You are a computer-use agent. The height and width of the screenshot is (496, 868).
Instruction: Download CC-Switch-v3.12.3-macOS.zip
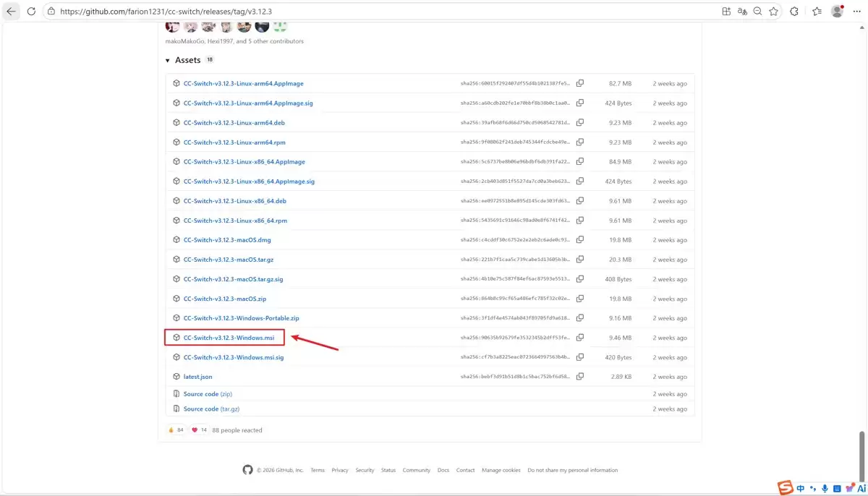click(225, 298)
